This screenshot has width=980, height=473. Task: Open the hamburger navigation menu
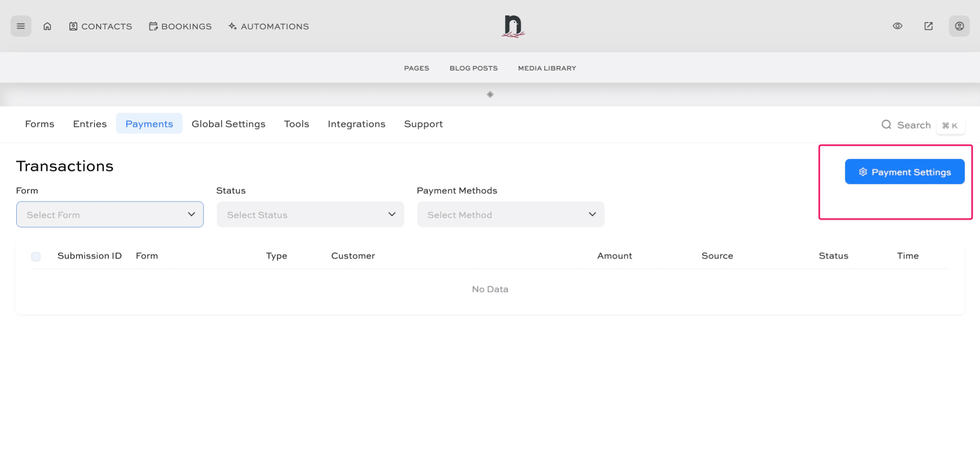tap(20, 26)
